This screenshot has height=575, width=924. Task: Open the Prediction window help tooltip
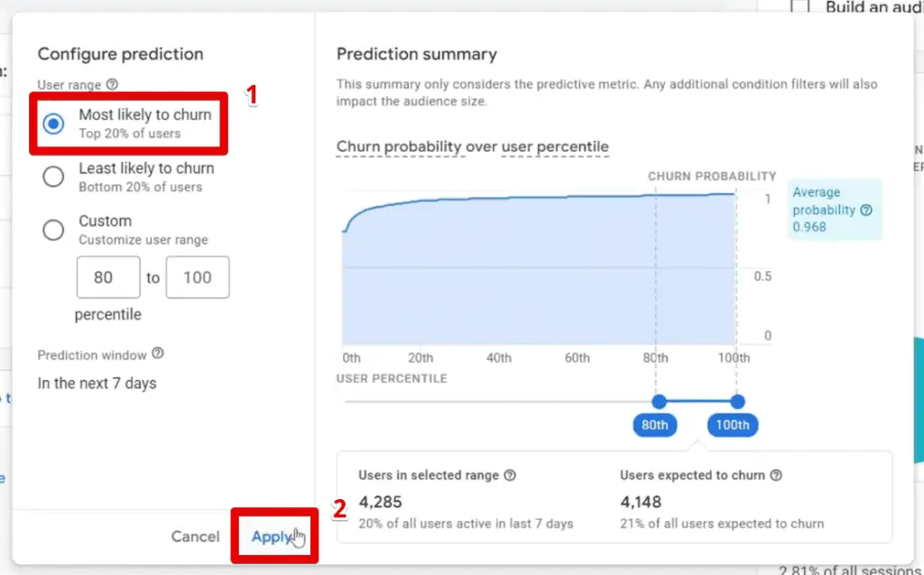[159, 355]
